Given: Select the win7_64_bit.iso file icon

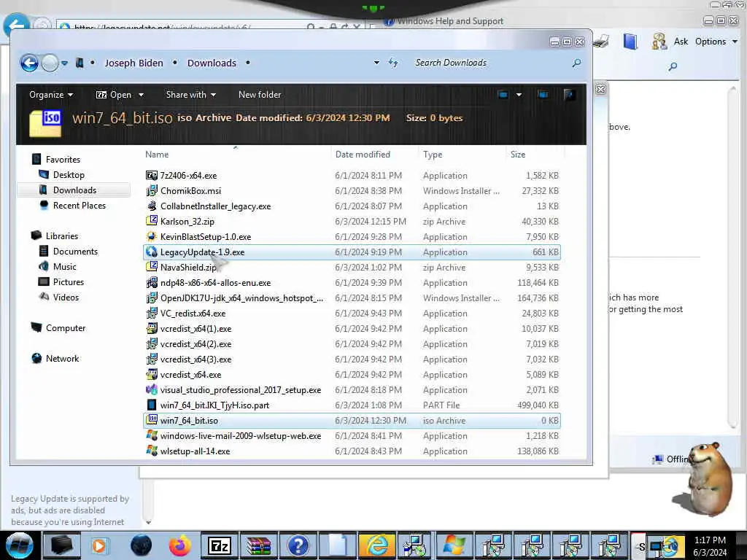Looking at the screenshot, I should [152, 420].
